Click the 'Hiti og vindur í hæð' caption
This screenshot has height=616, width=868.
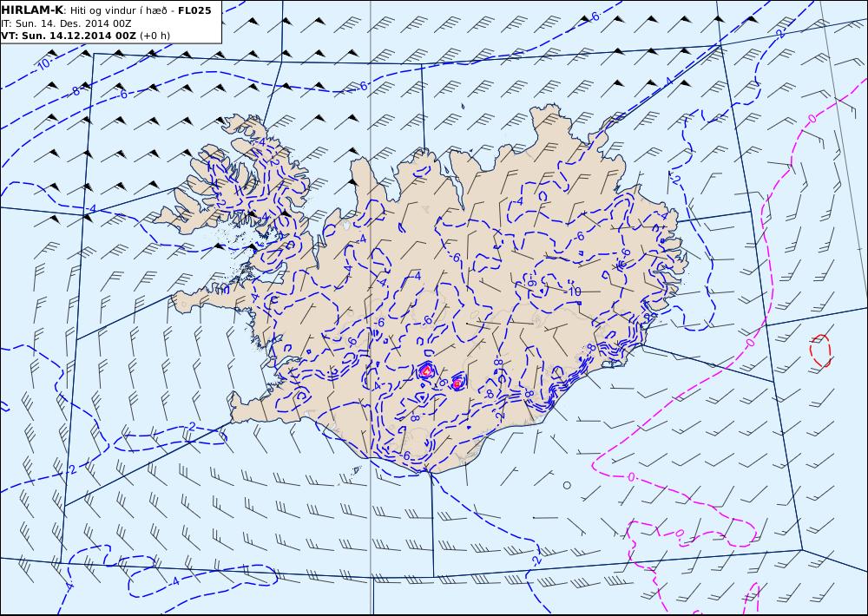click(118, 10)
